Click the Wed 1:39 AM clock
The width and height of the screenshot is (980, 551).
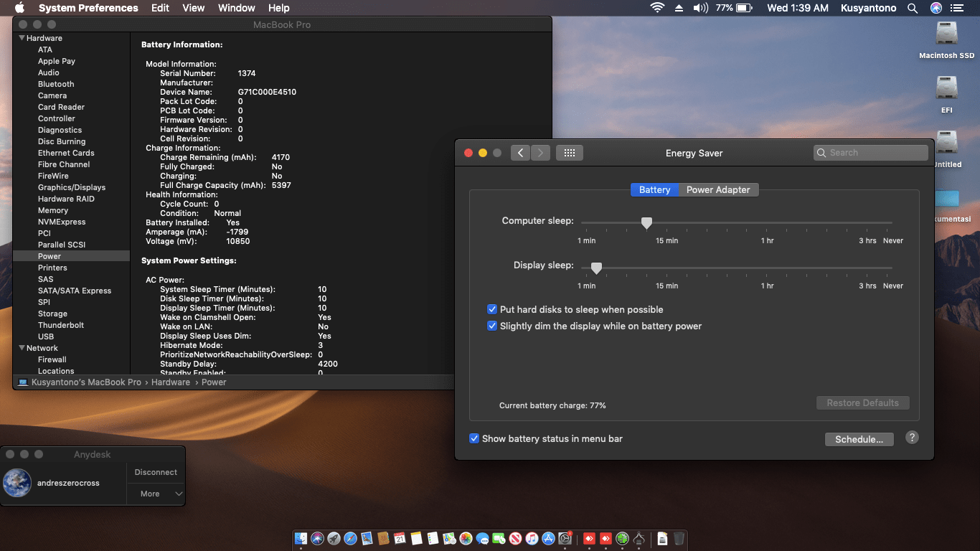tap(798, 8)
